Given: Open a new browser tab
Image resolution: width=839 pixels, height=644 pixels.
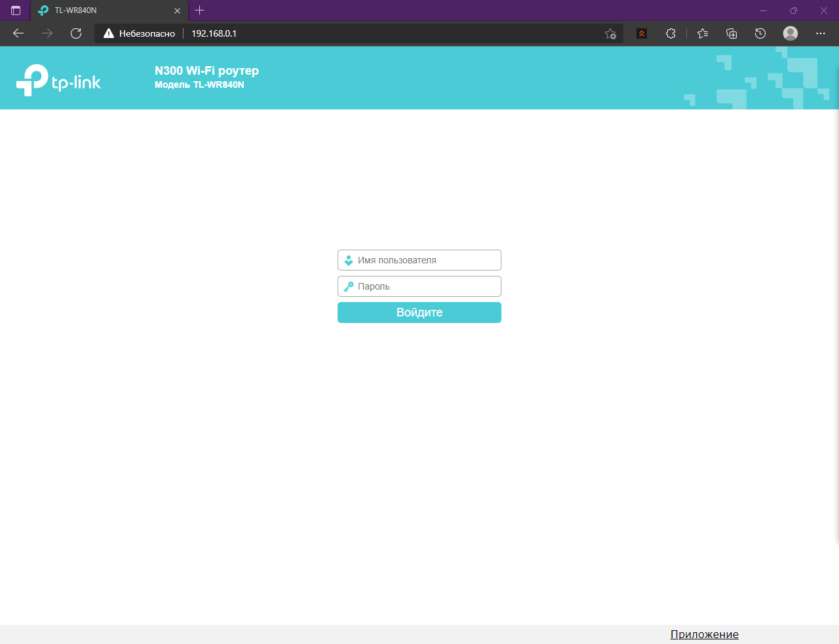Looking at the screenshot, I should 200,10.
